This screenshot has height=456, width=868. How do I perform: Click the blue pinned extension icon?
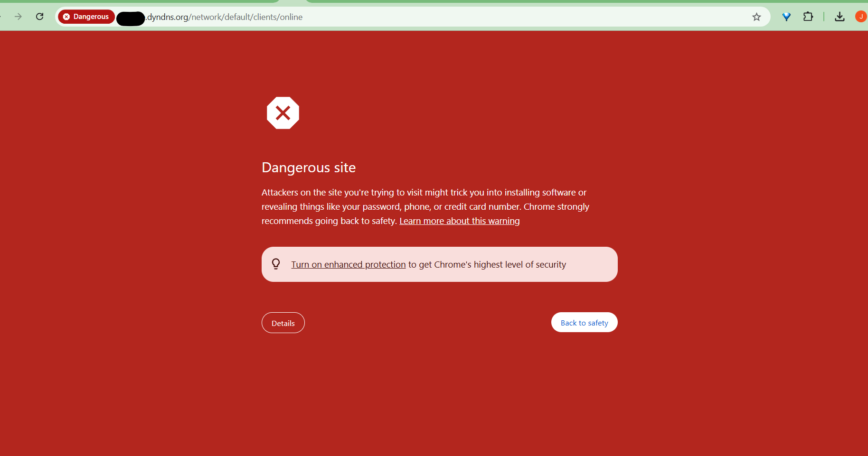point(786,17)
